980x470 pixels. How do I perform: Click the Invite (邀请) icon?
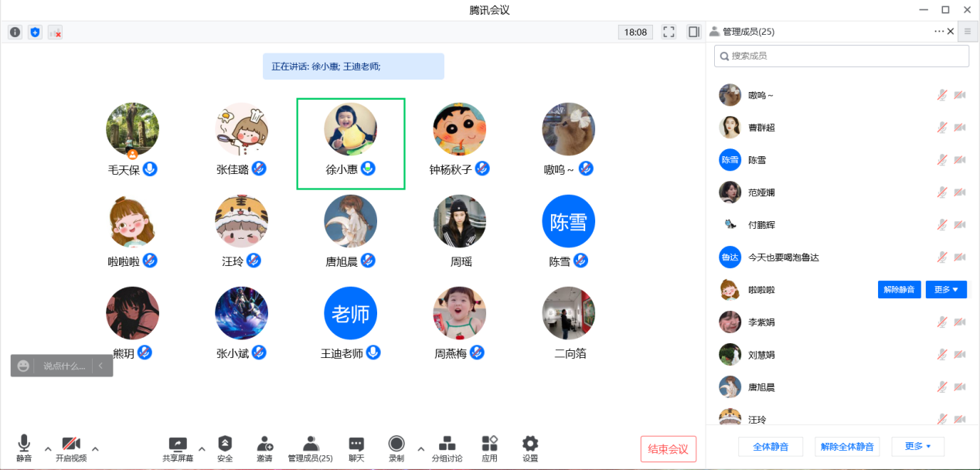click(264, 444)
